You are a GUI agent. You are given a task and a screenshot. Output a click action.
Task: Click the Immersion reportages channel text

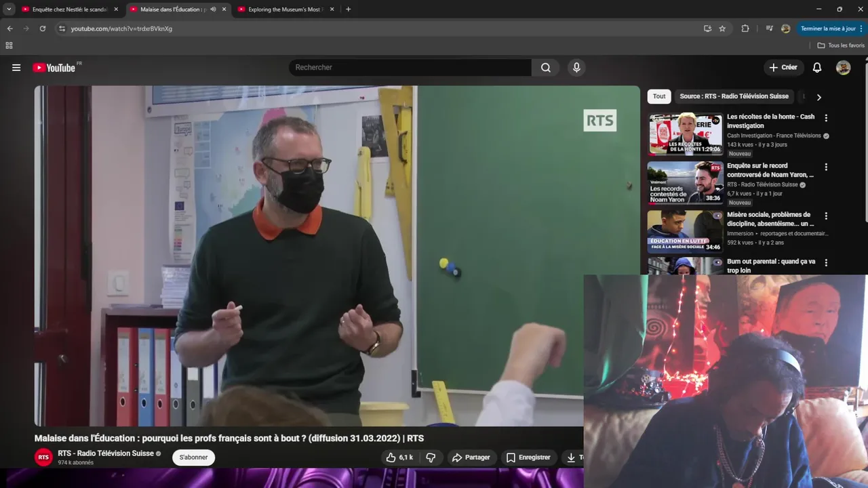pyautogui.click(x=777, y=233)
